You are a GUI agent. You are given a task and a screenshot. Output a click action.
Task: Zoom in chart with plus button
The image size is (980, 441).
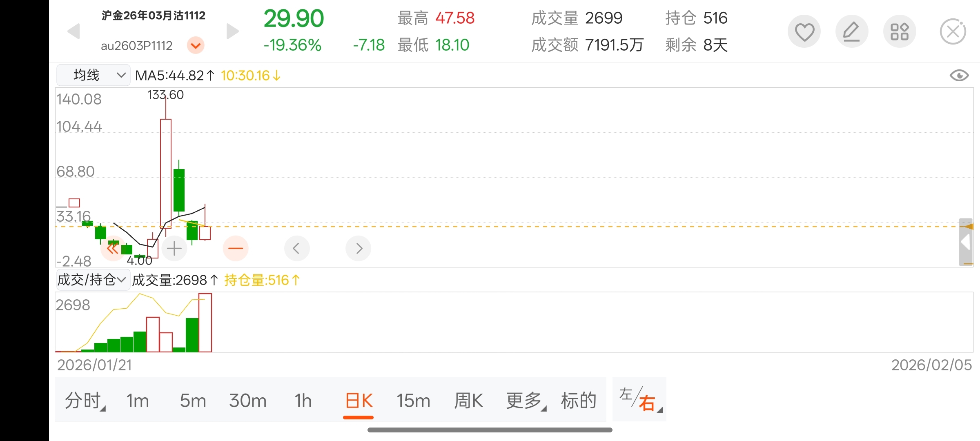click(x=174, y=248)
